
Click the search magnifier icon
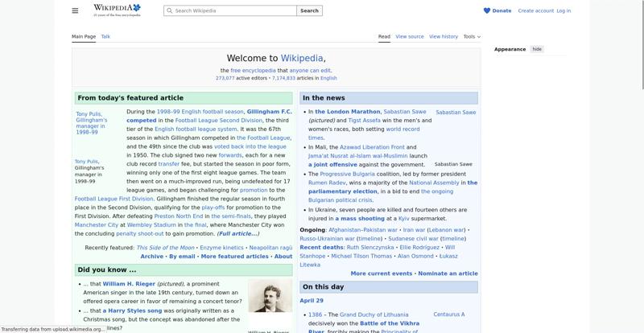[x=169, y=10]
